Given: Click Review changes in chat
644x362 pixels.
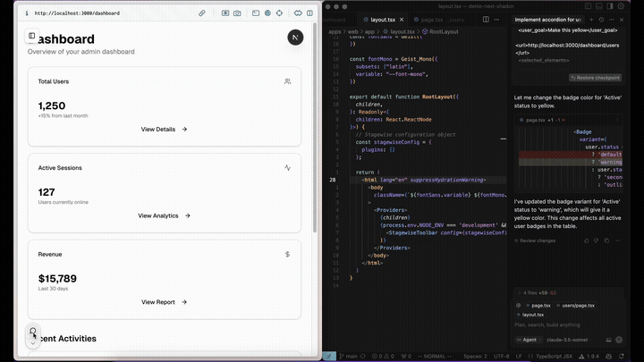Looking at the screenshot, I should [x=538, y=240].
